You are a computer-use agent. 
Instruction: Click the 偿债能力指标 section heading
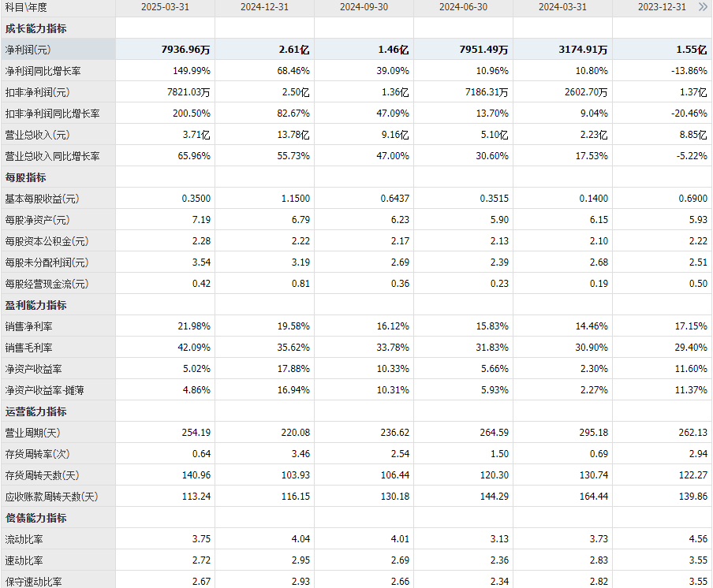click(x=36, y=518)
